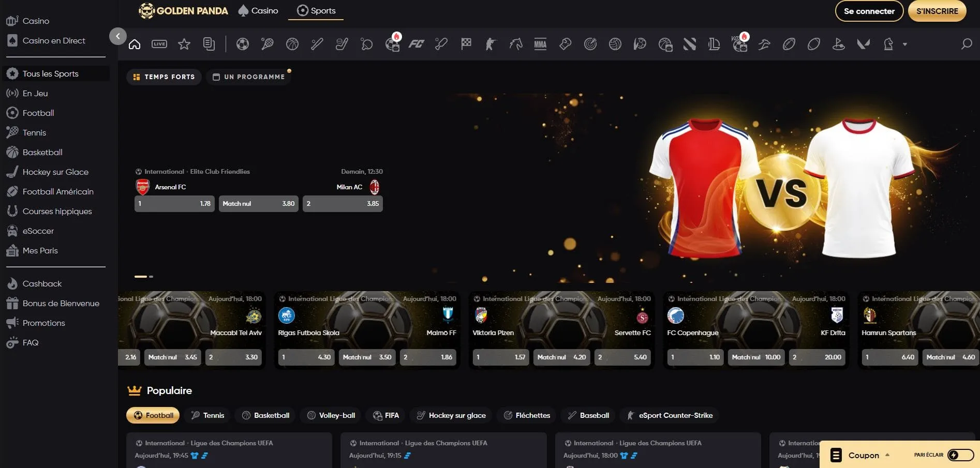The height and width of the screenshot is (468, 980).
Task: Click S'INSCRIRE button
Action: pyautogui.click(x=937, y=11)
